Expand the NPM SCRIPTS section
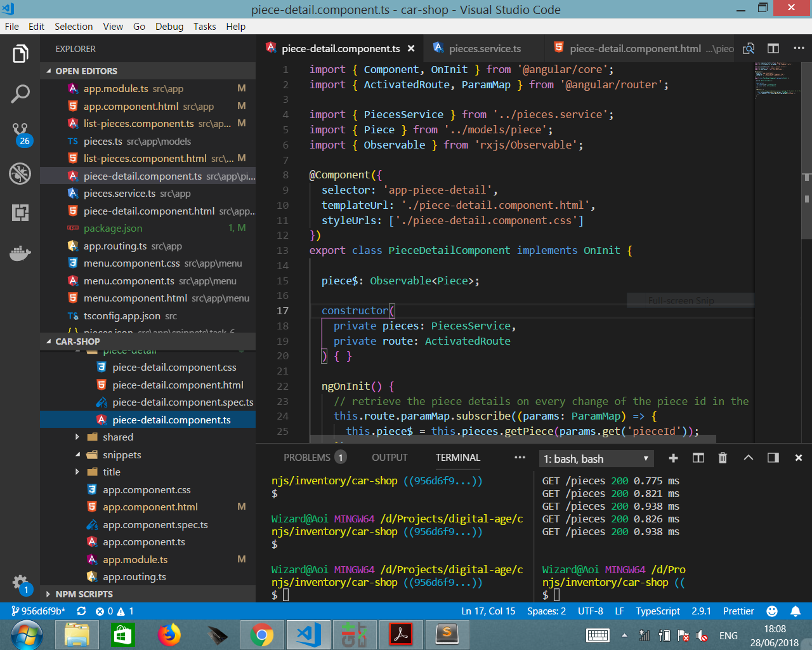This screenshot has width=812, height=650. click(84, 594)
